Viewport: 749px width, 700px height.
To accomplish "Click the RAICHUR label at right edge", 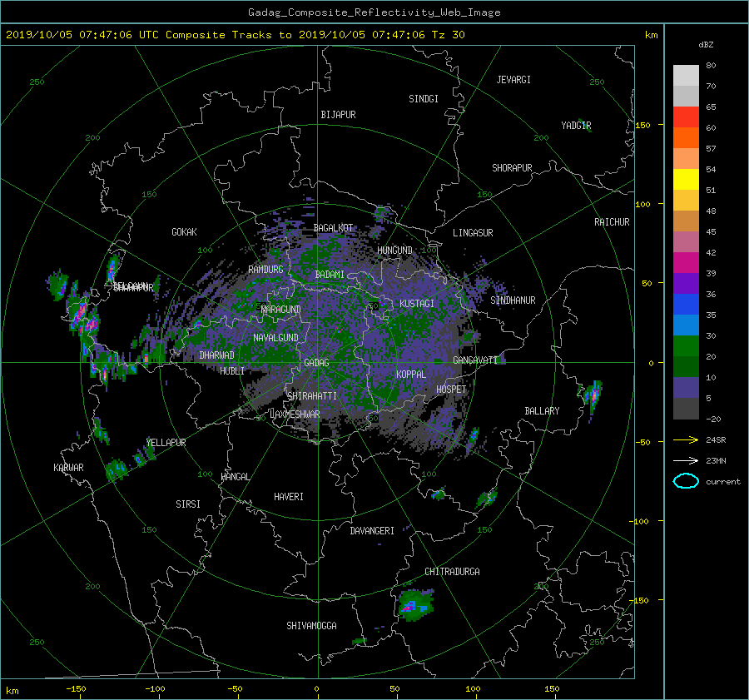I will click(x=612, y=222).
